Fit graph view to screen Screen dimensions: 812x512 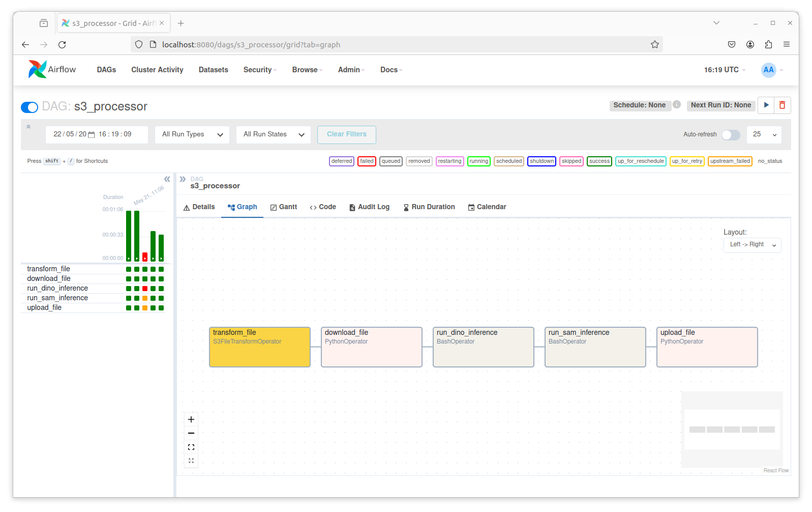coord(191,447)
